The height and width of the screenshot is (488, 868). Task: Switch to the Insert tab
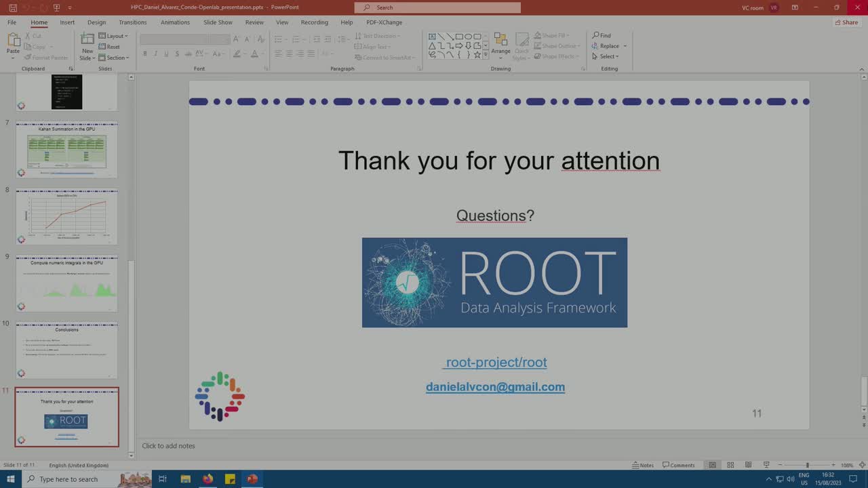[67, 22]
